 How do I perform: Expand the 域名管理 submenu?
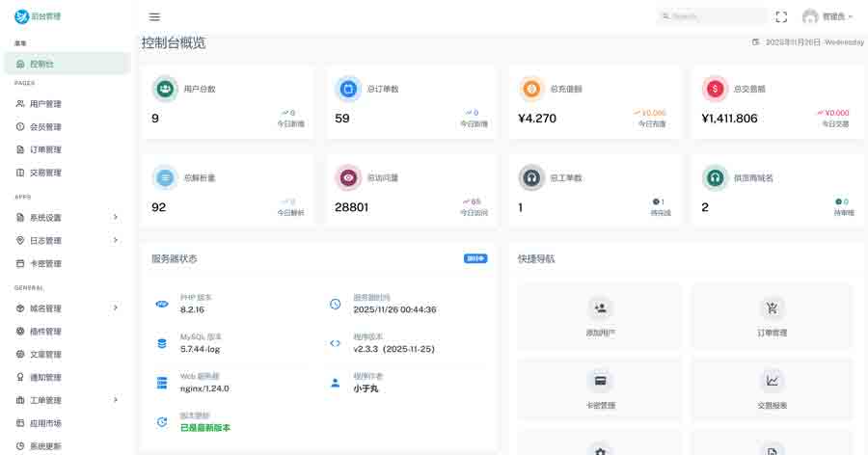66,308
